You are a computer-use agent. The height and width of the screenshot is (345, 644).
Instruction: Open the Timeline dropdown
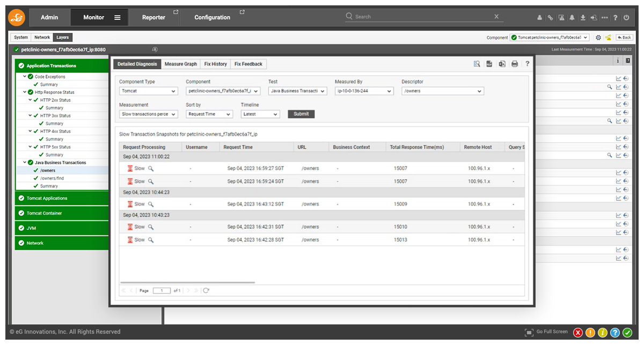(260, 114)
